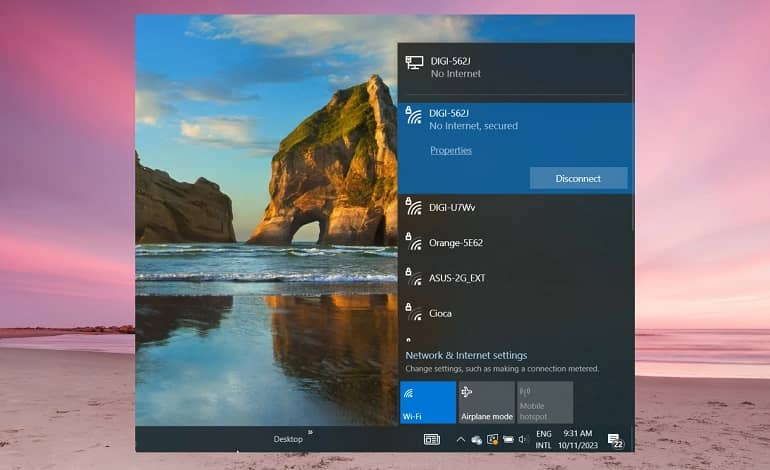Screen dimensions: 770x470
Task: Toggle the Wi-Fi quick action tile
Action: pos(428,402)
